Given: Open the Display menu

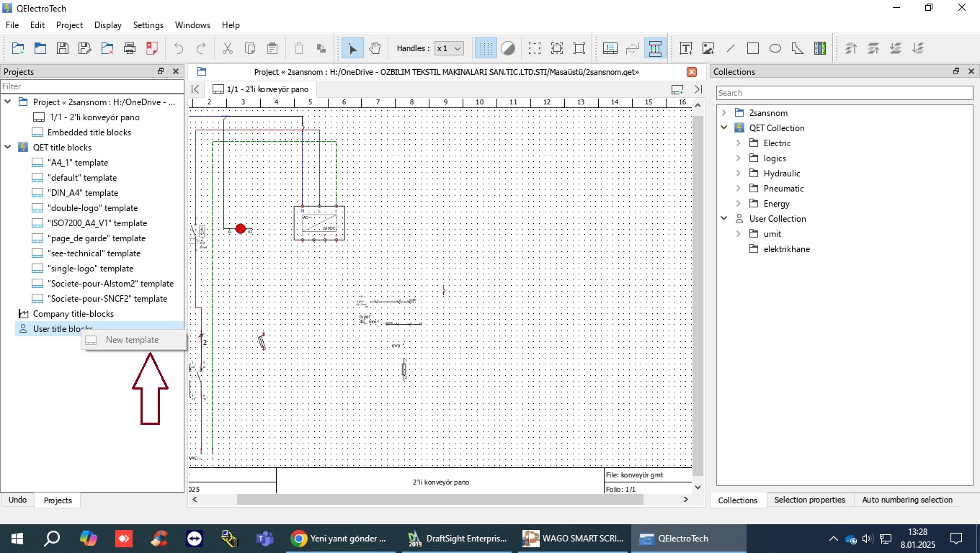Looking at the screenshot, I should [107, 25].
